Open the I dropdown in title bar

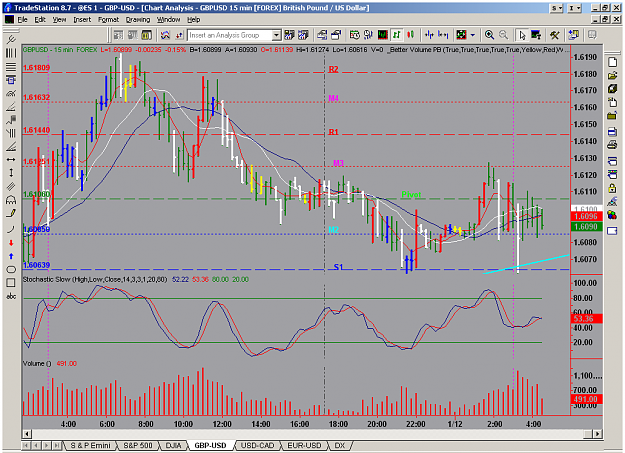[x=574, y=8]
